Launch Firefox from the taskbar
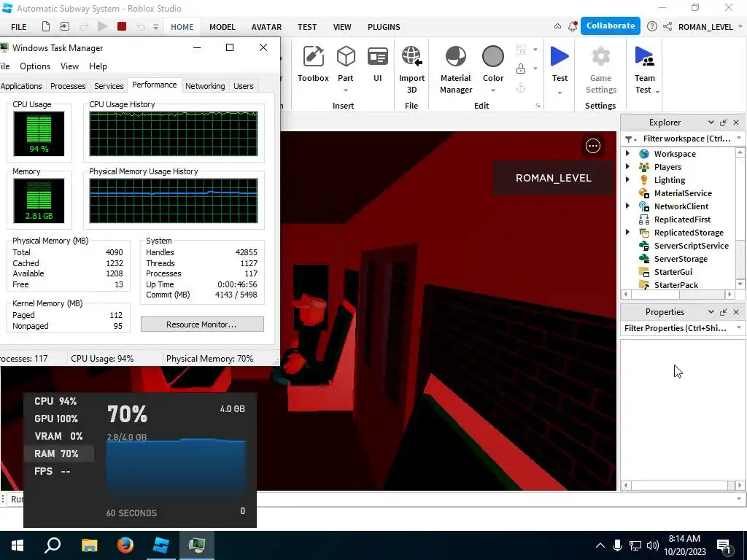747x560 pixels. [x=125, y=545]
